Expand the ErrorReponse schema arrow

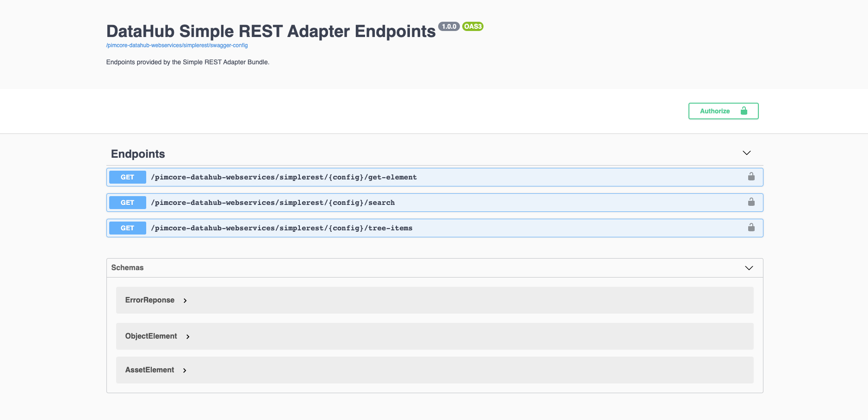coord(185,301)
